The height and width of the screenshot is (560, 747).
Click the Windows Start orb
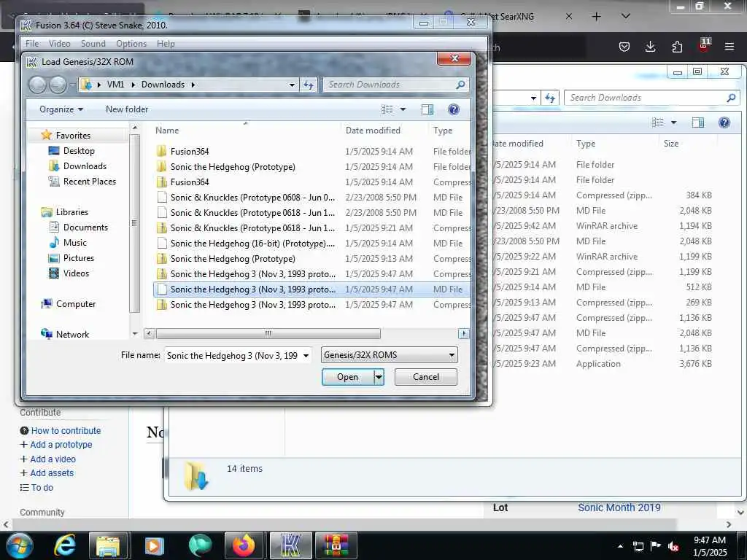[x=20, y=545]
